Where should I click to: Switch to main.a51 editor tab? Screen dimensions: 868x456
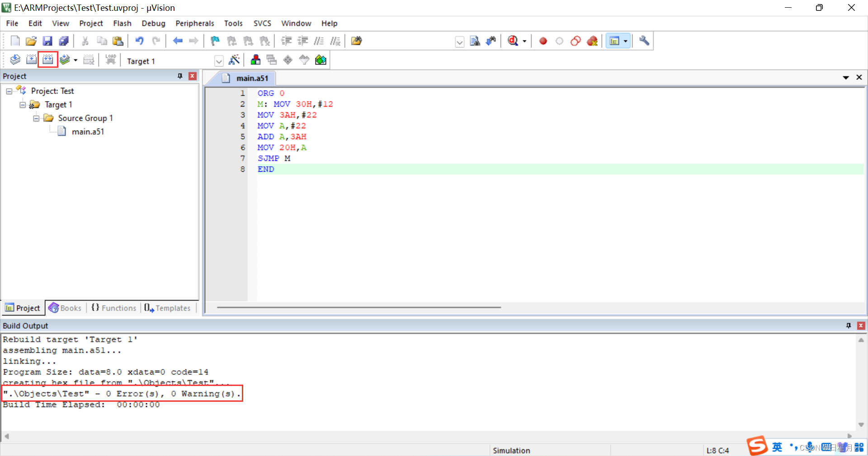(x=246, y=78)
